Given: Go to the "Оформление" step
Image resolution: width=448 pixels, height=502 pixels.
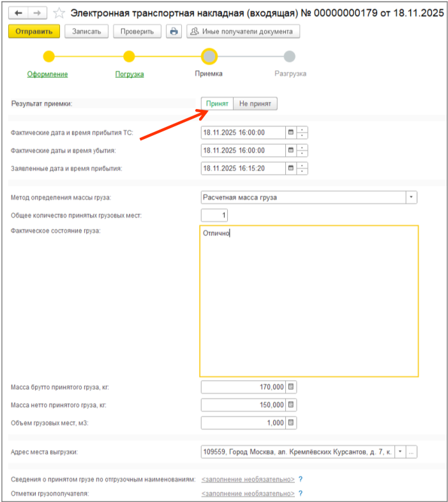Looking at the screenshot, I should tap(47, 74).
